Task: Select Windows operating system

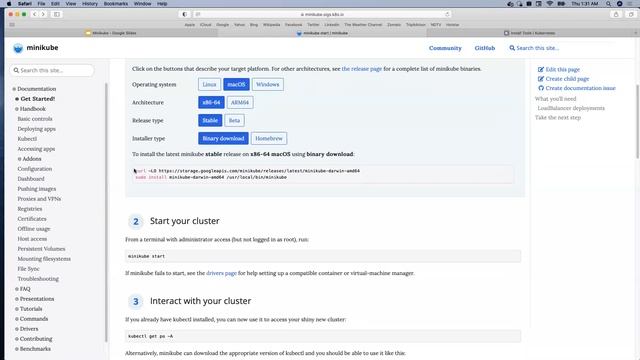Action: click(x=267, y=84)
